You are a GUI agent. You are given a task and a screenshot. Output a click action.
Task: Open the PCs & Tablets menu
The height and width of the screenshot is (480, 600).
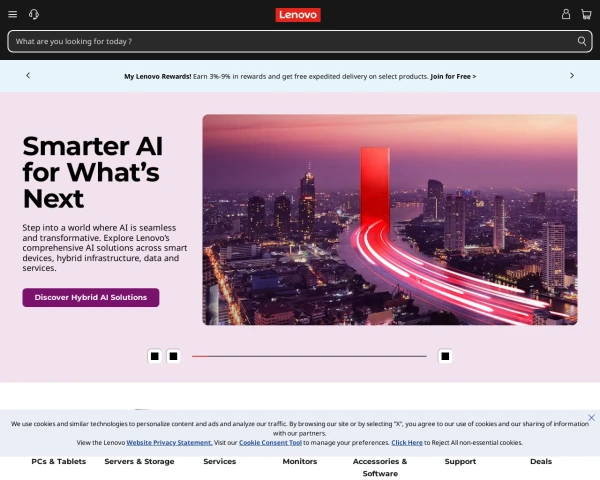point(59,462)
